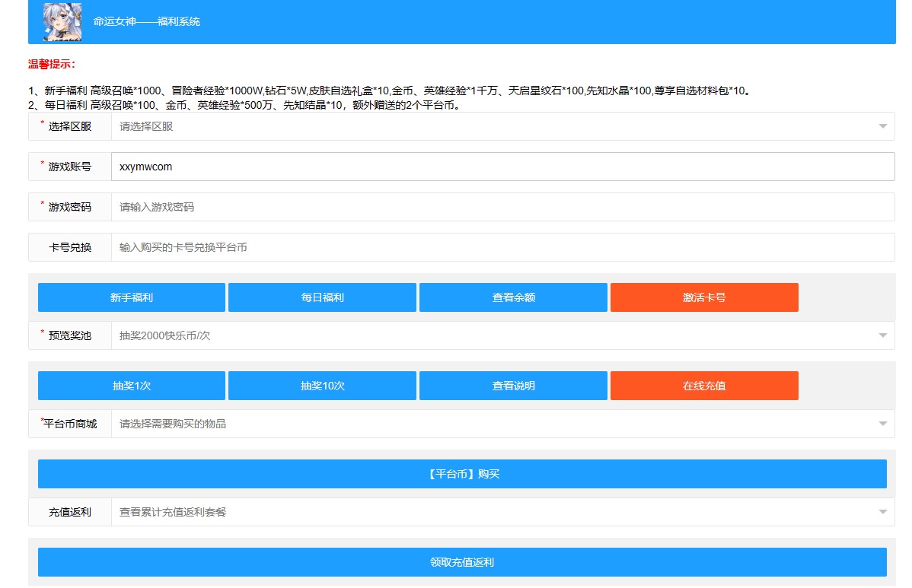Viewport: 912px width, 588px height.
Task: Click the 平台币商城 field label
Action: click(x=70, y=424)
